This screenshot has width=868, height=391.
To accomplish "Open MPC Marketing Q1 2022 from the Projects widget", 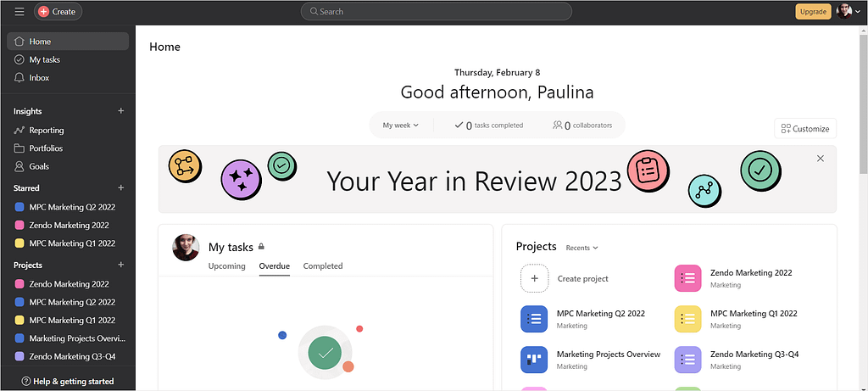I will point(754,314).
